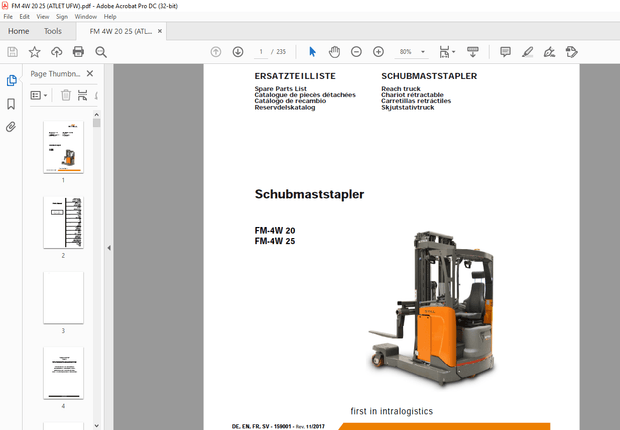Delete selected page thumbnail trash icon

click(66, 95)
